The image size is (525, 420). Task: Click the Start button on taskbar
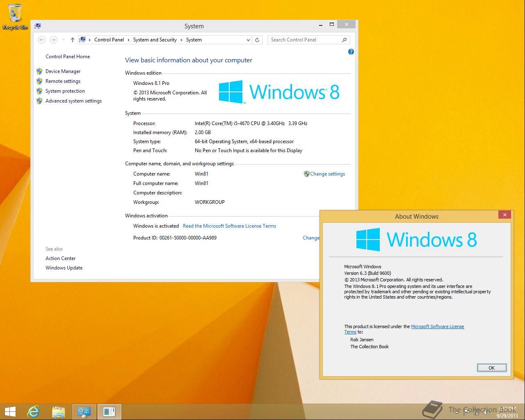[10, 411]
